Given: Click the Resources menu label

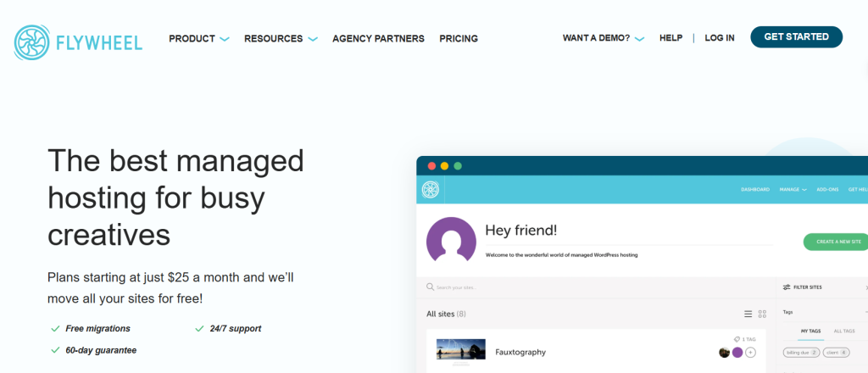Looking at the screenshot, I should point(274,39).
